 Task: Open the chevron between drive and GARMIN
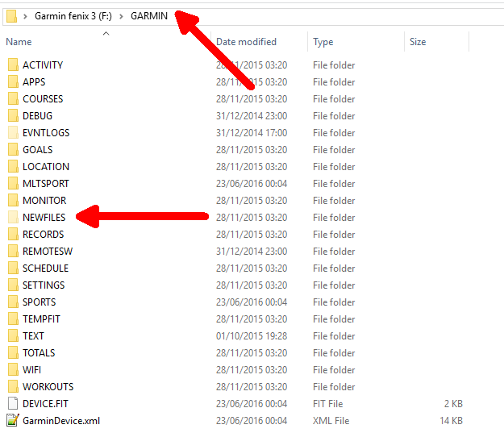point(121,15)
